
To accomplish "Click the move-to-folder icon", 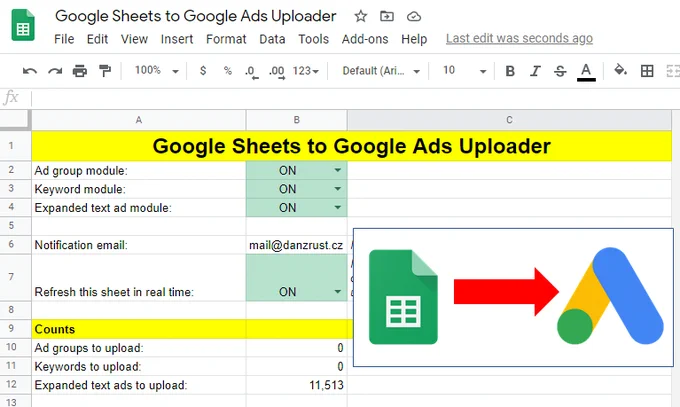I will (386, 16).
